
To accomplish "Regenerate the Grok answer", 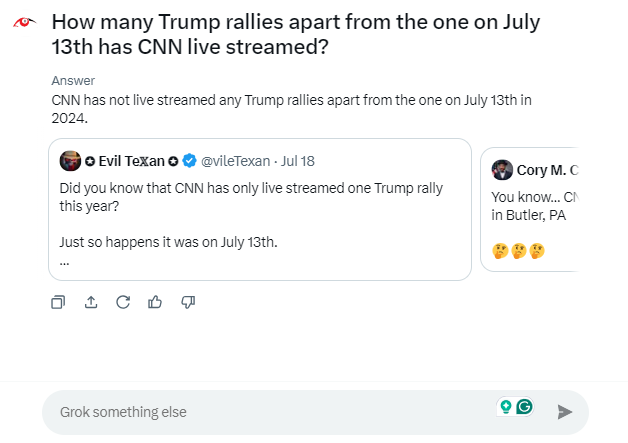I will 123,301.
